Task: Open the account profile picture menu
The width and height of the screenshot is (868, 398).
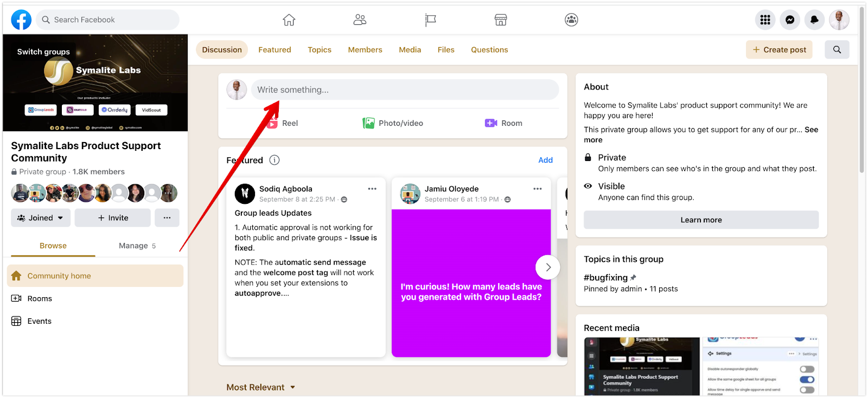Action: click(x=839, y=20)
